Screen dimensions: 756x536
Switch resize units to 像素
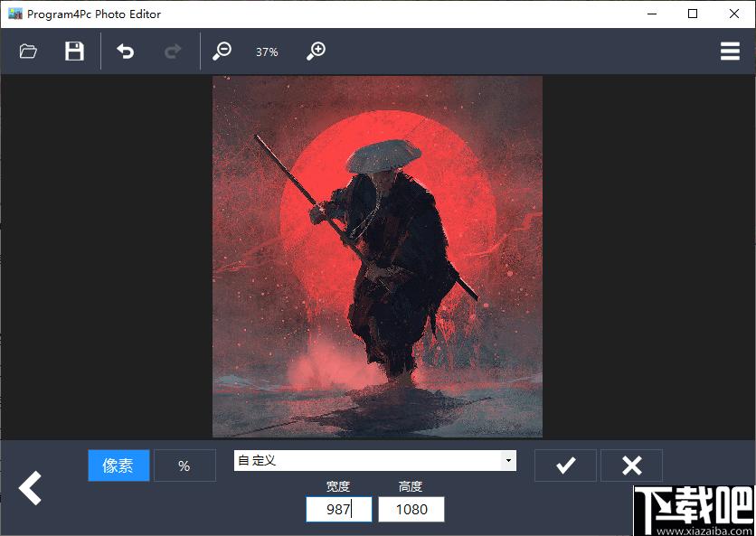[118, 465]
